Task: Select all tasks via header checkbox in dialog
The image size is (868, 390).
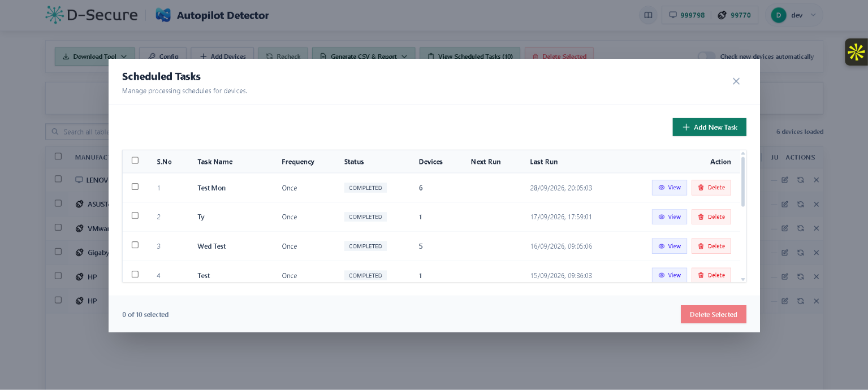Action: click(135, 161)
